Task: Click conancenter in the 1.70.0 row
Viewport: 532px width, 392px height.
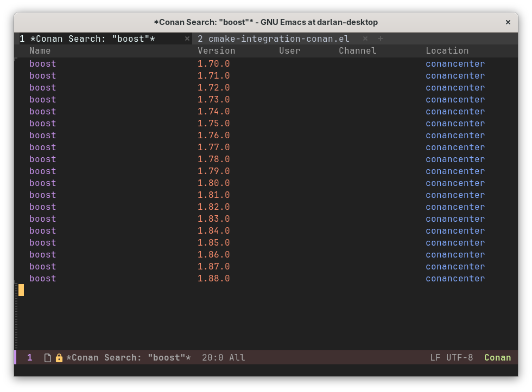Action: click(x=455, y=63)
